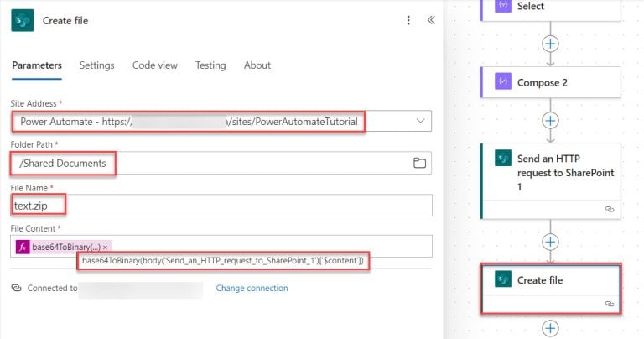The image size is (644, 339).
Task: Click SharePoint icon on Send an HTTP request
Action: tap(503, 158)
